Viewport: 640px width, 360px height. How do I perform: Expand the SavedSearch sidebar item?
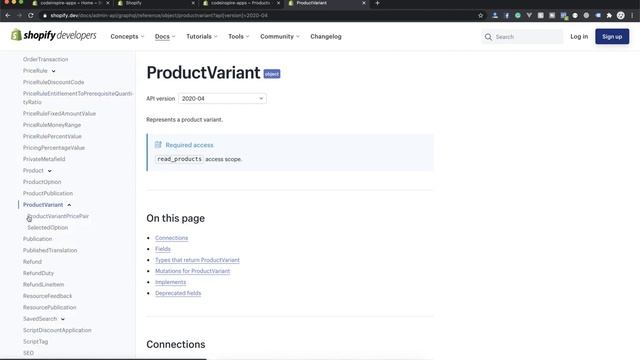pos(62,319)
